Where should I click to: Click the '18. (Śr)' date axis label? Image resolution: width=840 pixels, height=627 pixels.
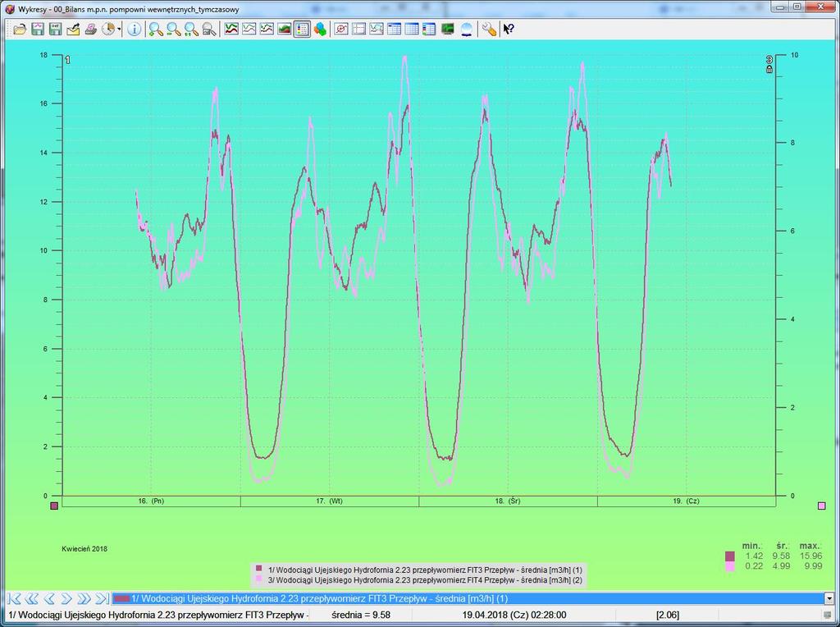pos(508,501)
